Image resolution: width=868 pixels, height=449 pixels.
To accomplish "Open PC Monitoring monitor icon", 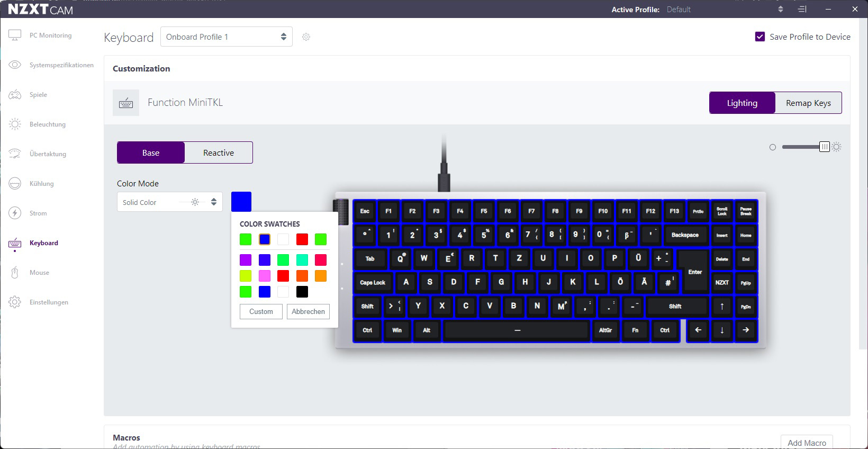I will [x=15, y=35].
